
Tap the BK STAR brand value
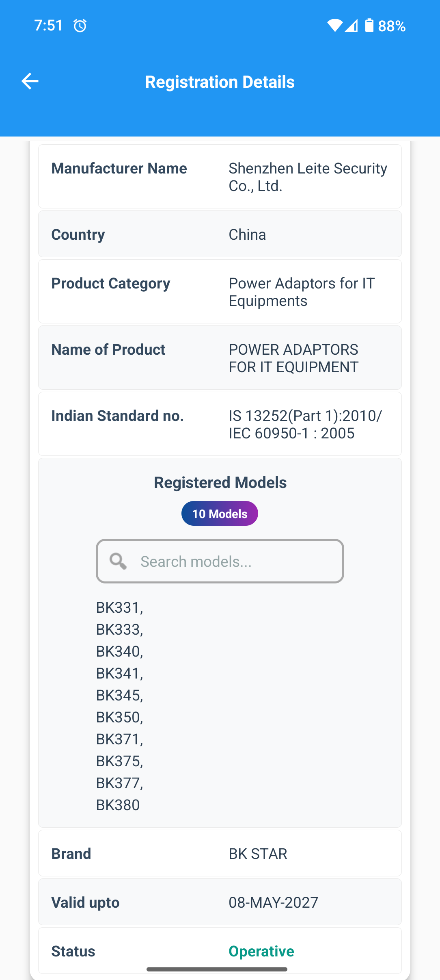click(x=258, y=854)
